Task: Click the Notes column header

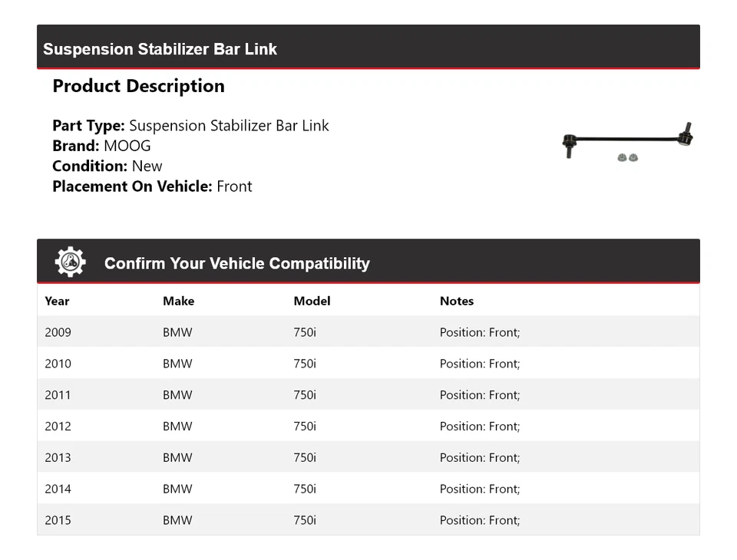Action: coord(456,301)
